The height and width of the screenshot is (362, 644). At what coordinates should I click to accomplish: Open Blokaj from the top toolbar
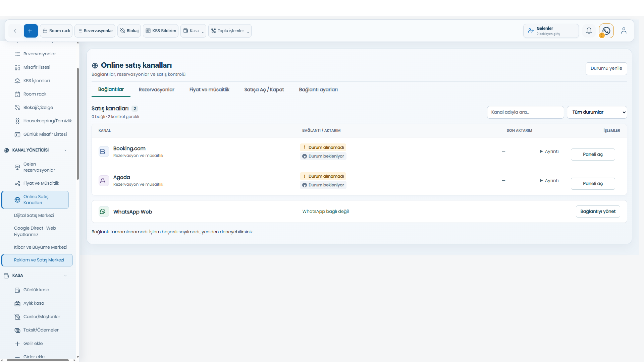click(129, 31)
